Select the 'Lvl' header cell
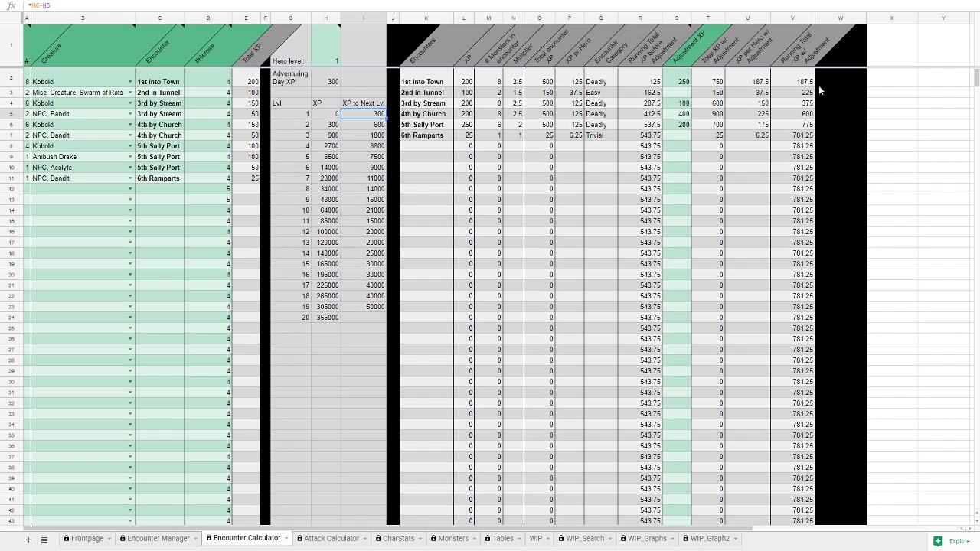 pos(290,103)
